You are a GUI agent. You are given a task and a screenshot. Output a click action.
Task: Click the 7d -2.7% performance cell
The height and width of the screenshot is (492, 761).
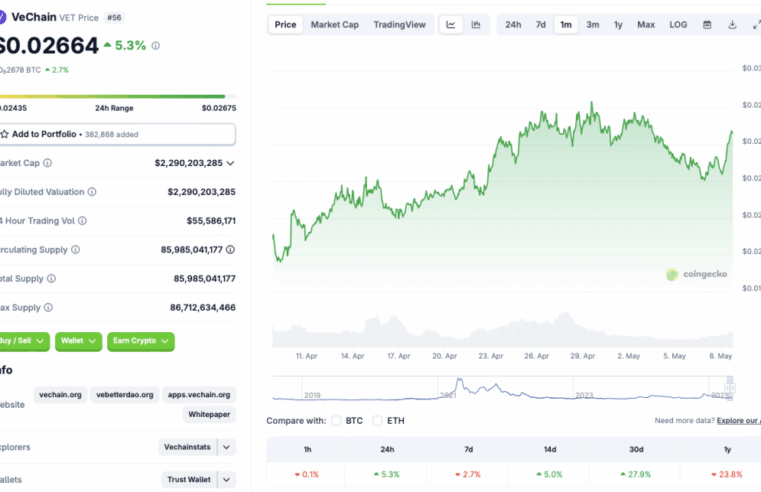468,474
